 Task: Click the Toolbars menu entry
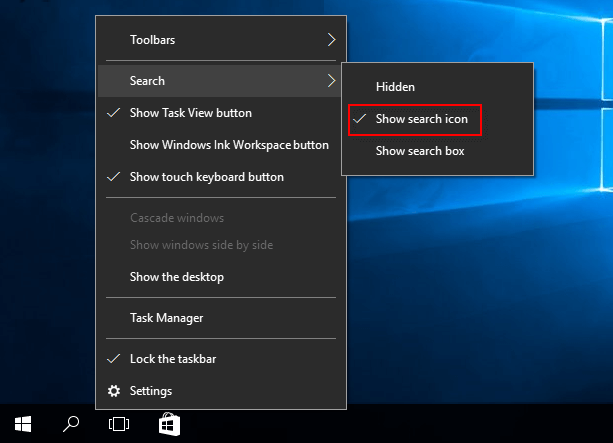pos(152,40)
